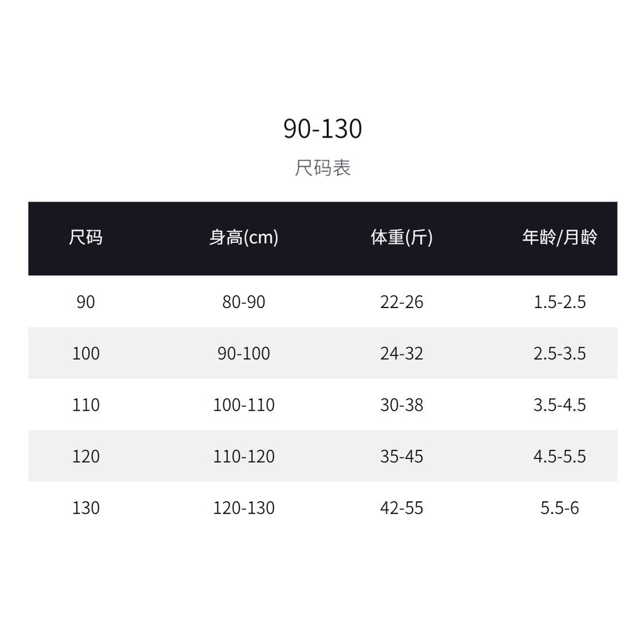Click the 2.5-3.5 age cell
This screenshot has height=644, width=644.
(559, 353)
